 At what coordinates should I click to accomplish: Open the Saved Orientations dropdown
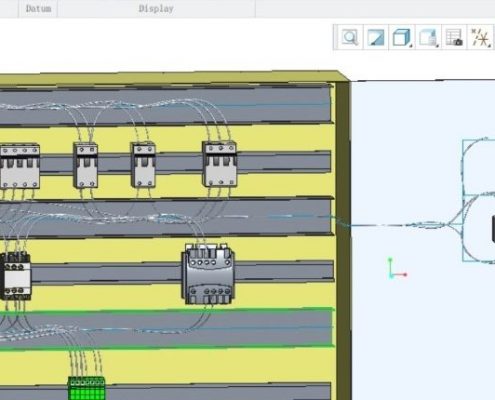pos(428,37)
